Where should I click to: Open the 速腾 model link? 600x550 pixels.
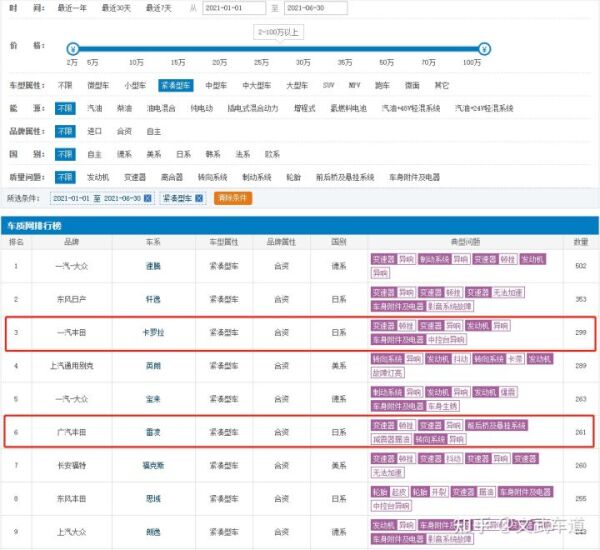[152, 265]
